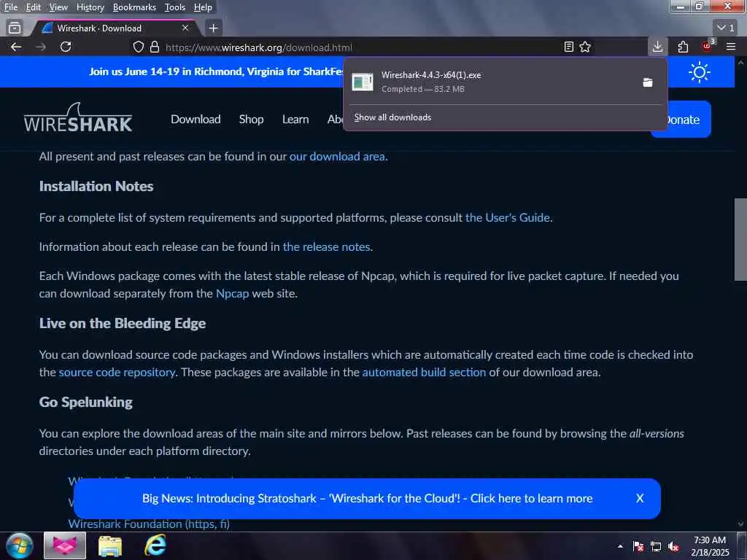Open a new browser tab
Viewport: 747px width, 560px height.
pos(214,28)
